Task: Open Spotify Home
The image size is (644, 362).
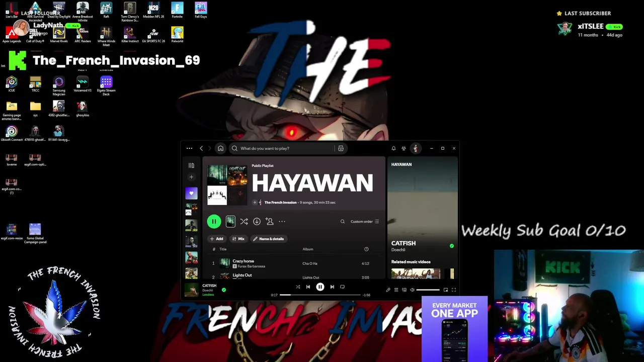Action: point(220,148)
